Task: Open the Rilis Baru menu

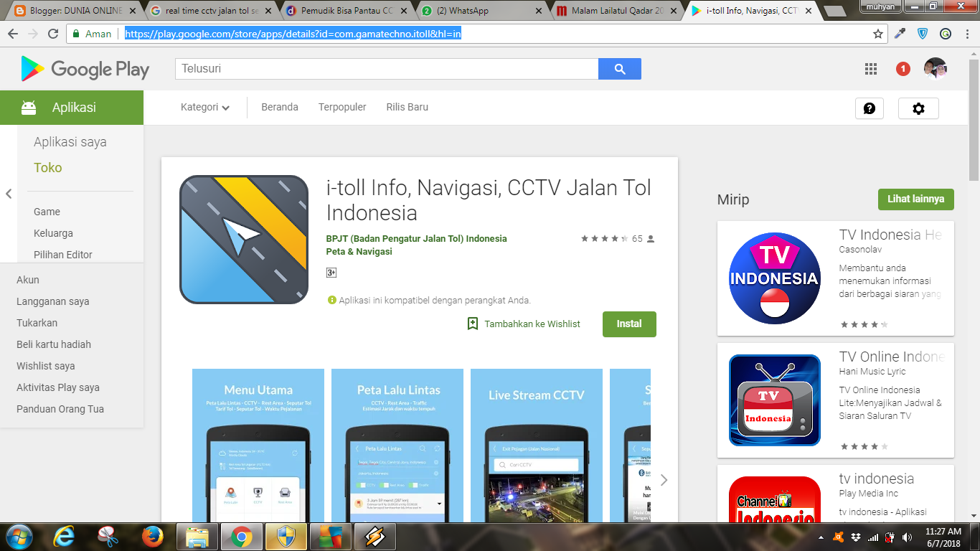Action: pyautogui.click(x=407, y=107)
